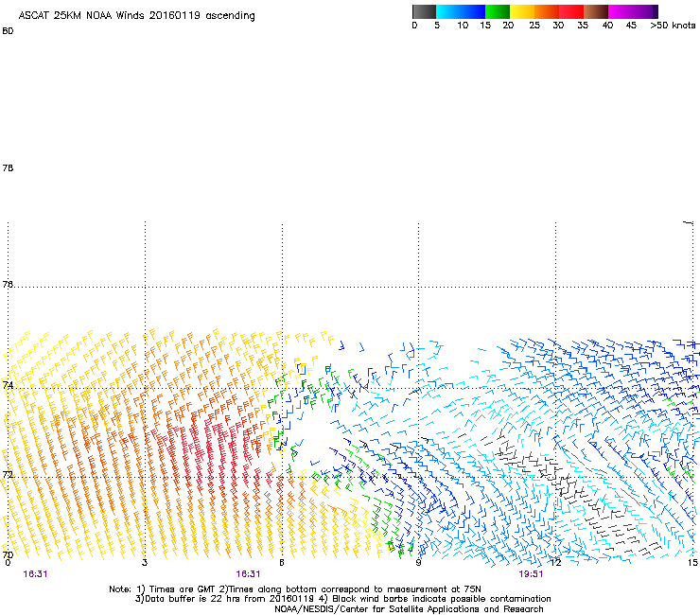Click the longitude axis label '3'
700x615 pixels.
coord(145,562)
